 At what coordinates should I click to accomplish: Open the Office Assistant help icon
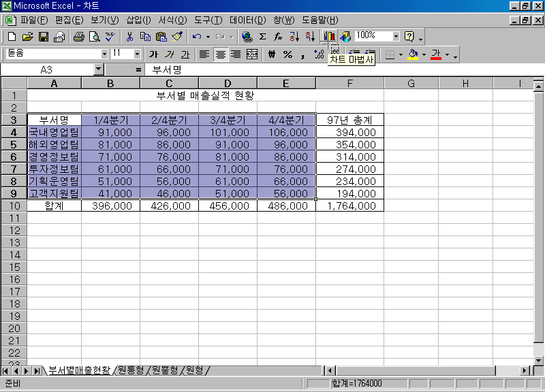click(409, 37)
